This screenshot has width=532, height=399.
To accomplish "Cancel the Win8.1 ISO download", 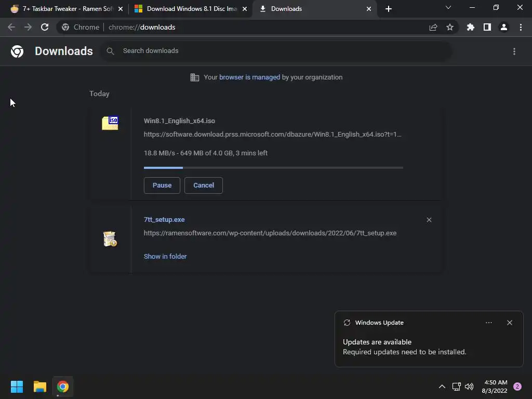I will click(x=204, y=185).
